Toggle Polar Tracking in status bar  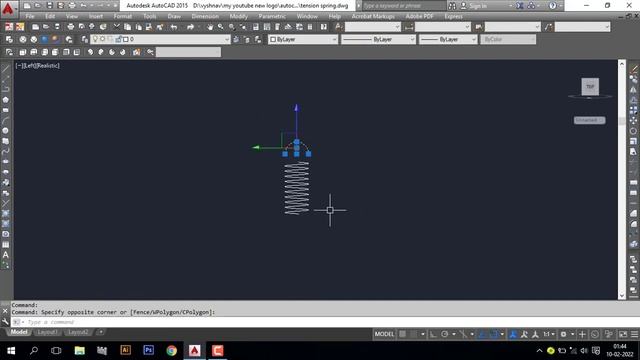point(444,334)
